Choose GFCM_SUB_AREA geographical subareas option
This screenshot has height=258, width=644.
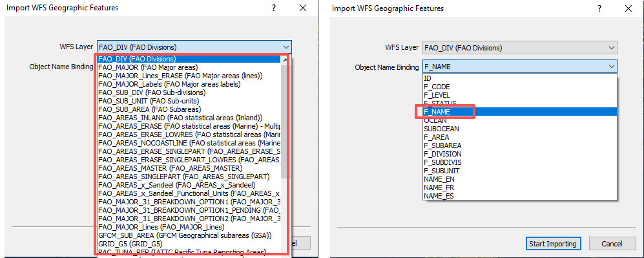tap(189, 235)
